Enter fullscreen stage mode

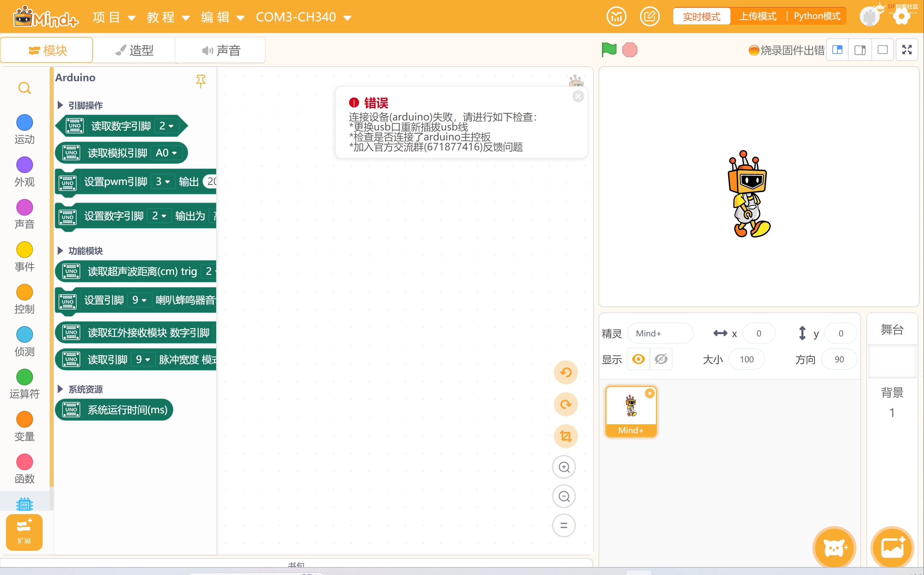tap(907, 49)
